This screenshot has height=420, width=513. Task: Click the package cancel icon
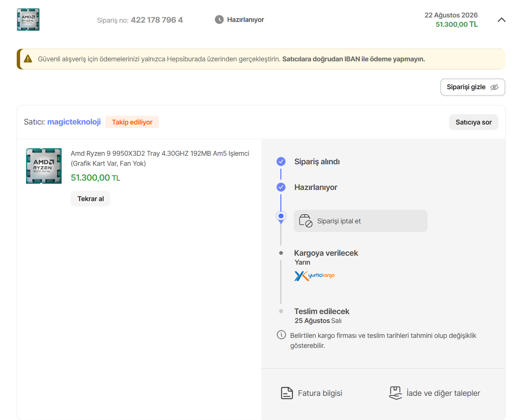(306, 221)
